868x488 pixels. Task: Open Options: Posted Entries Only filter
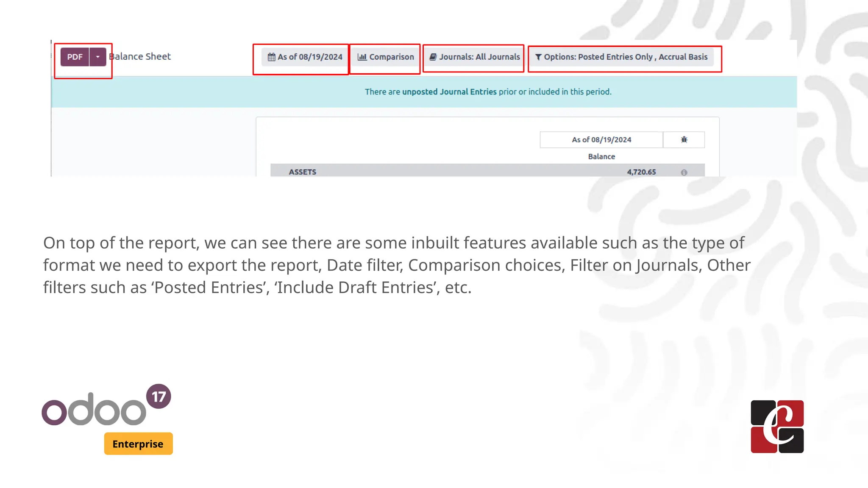(621, 57)
